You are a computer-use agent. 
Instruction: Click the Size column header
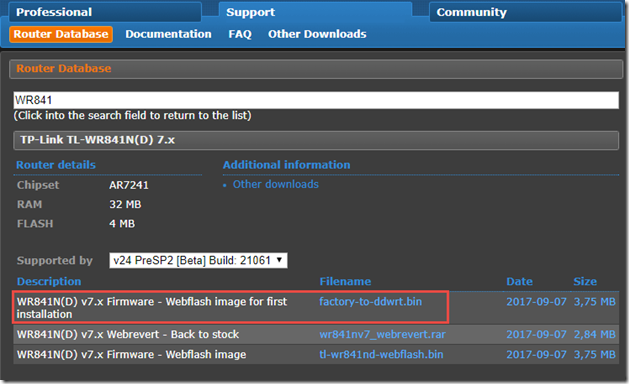585,281
